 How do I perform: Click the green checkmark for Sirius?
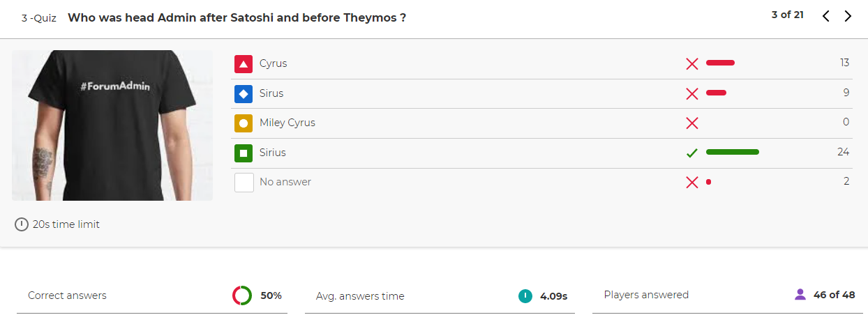692,153
